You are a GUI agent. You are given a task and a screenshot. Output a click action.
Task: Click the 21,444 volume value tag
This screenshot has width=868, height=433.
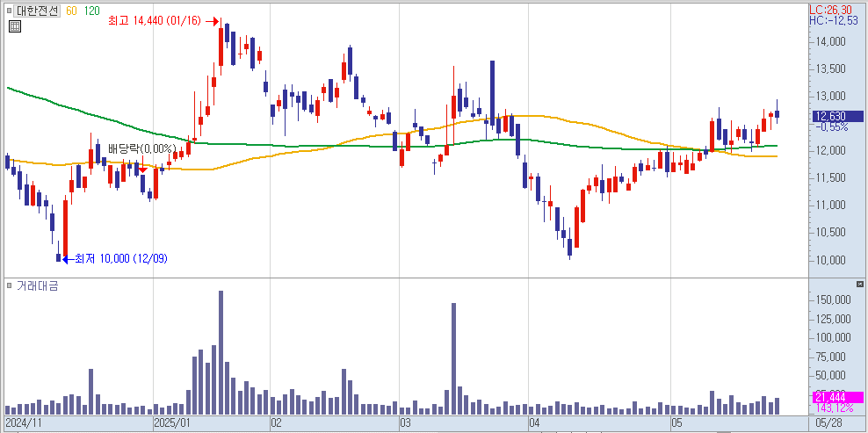click(x=836, y=397)
